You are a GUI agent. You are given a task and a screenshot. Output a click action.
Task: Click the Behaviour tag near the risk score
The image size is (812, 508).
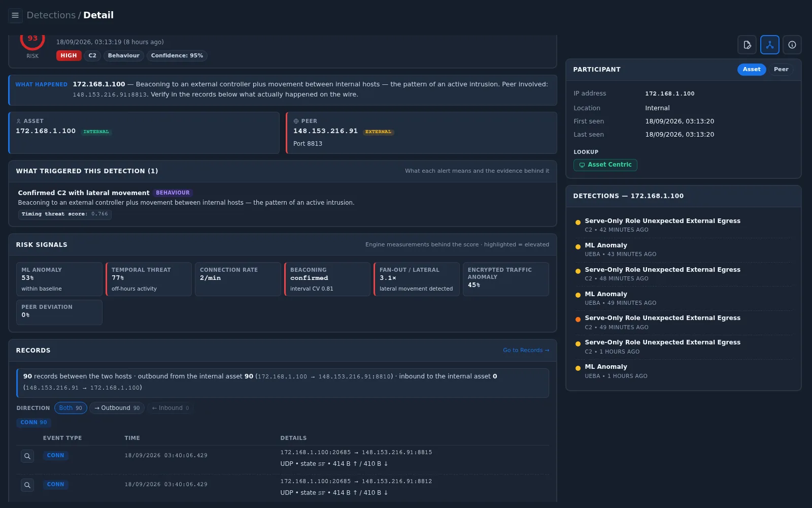(x=123, y=55)
